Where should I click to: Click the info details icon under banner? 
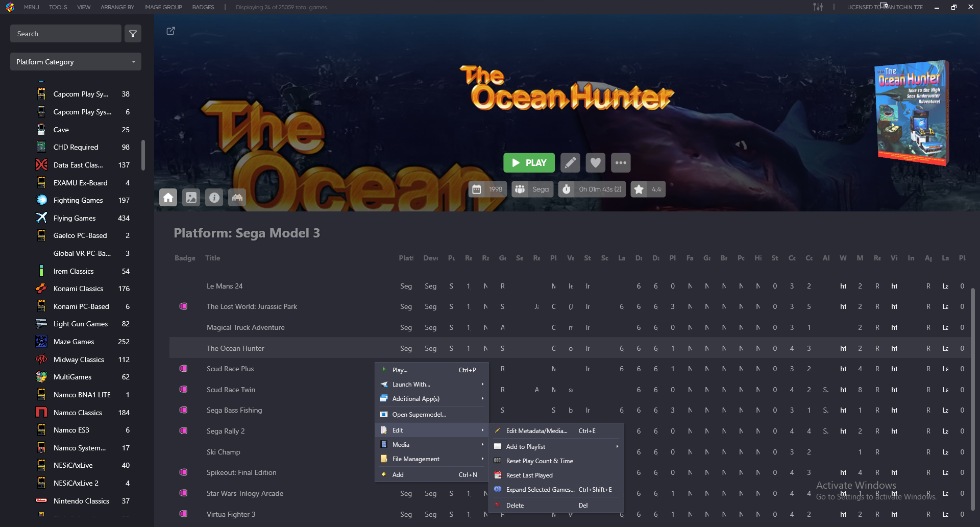(x=214, y=198)
